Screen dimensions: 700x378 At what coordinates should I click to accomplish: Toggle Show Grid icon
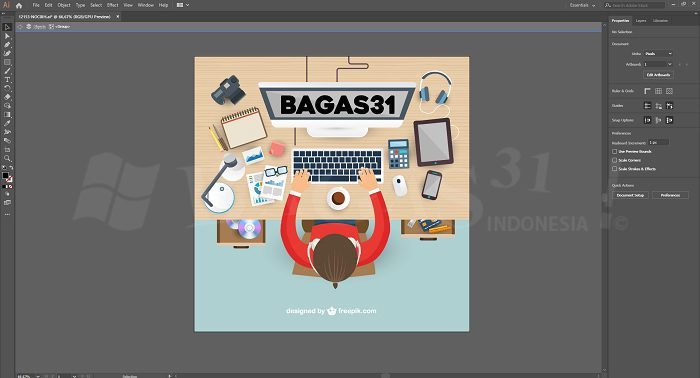[658, 91]
